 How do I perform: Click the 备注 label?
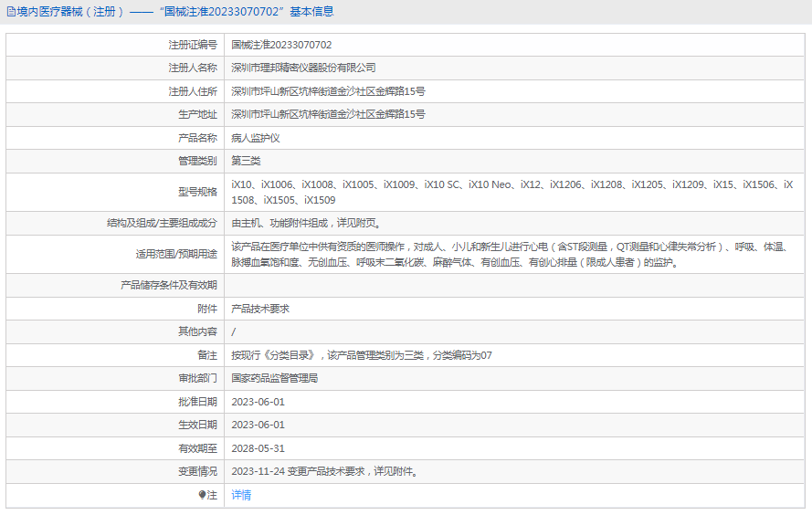click(207, 355)
